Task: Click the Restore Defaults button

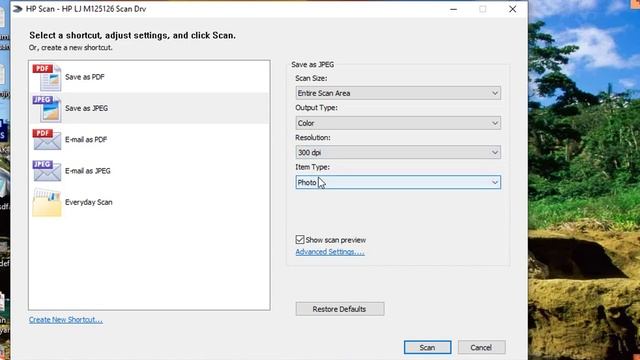Action: (340, 309)
